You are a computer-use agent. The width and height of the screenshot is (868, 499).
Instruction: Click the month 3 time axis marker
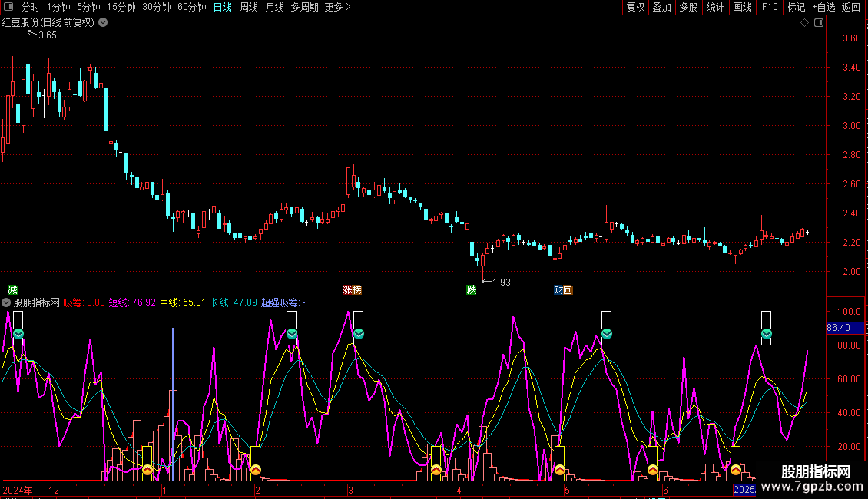click(x=350, y=490)
